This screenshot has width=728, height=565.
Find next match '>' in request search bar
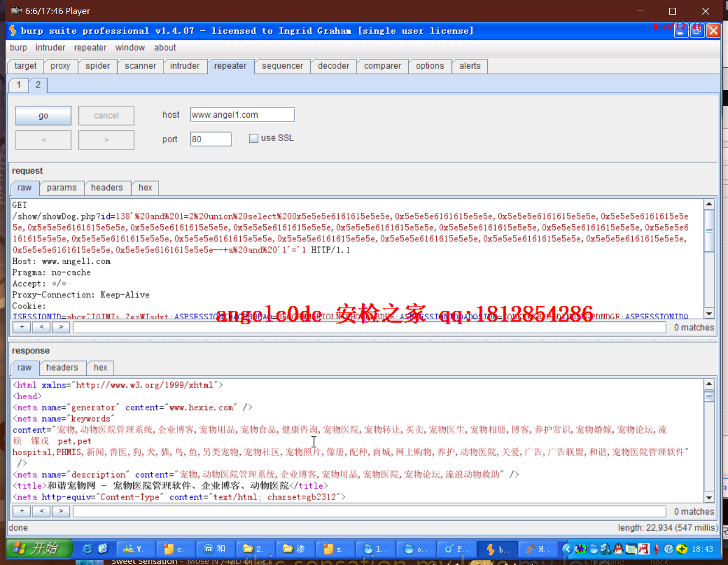[x=61, y=327]
